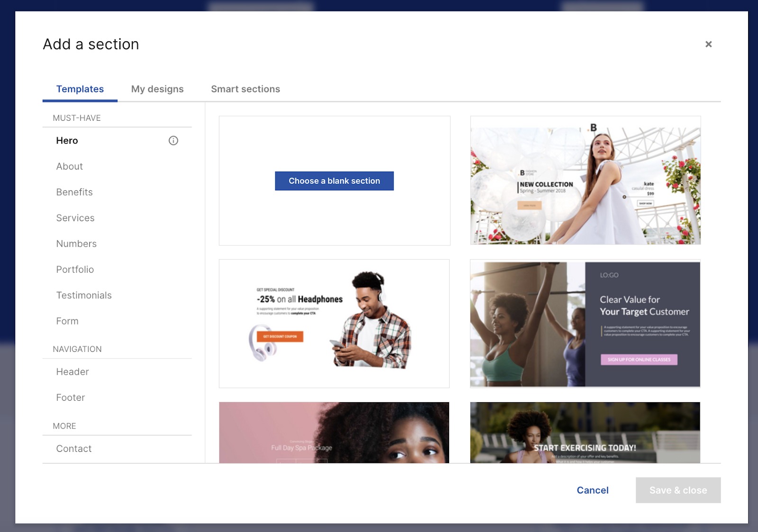
Task: Switch to the My designs tab
Action: (157, 89)
